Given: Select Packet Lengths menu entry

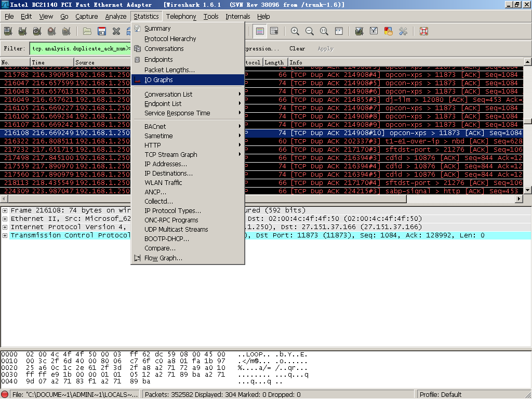Looking at the screenshot, I should 188,70.
